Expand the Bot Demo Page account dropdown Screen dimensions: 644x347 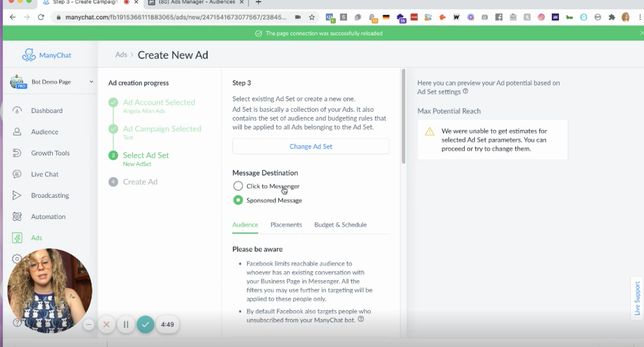[x=91, y=82]
